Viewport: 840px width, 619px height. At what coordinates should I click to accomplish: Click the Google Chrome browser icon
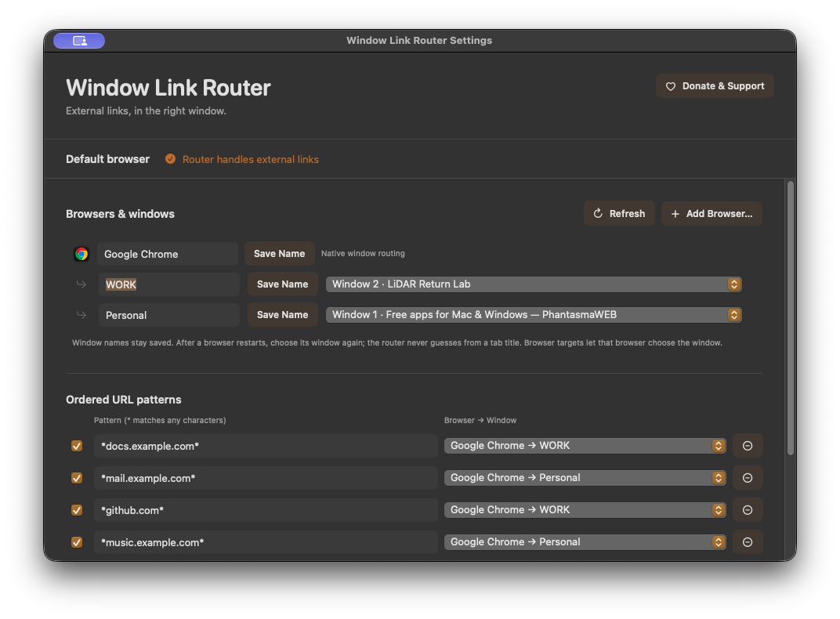pyautogui.click(x=81, y=254)
